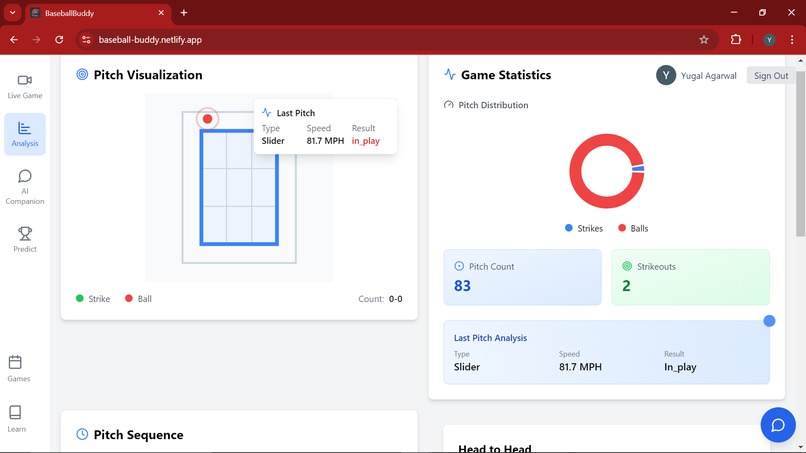This screenshot has height=453, width=806.
Task: Open the Live Game camera icon
Action: (25, 80)
